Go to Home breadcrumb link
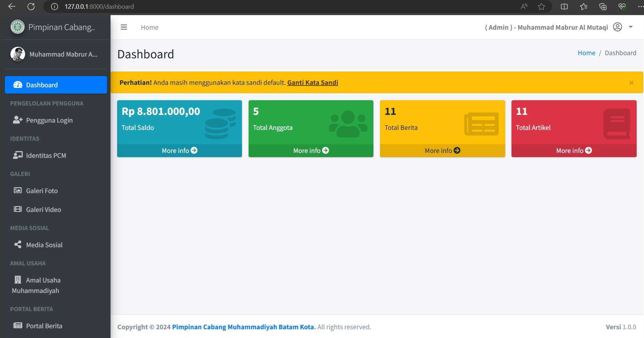Screen dimensions: 644x338 pyautogui.click(x=586, y=53)
